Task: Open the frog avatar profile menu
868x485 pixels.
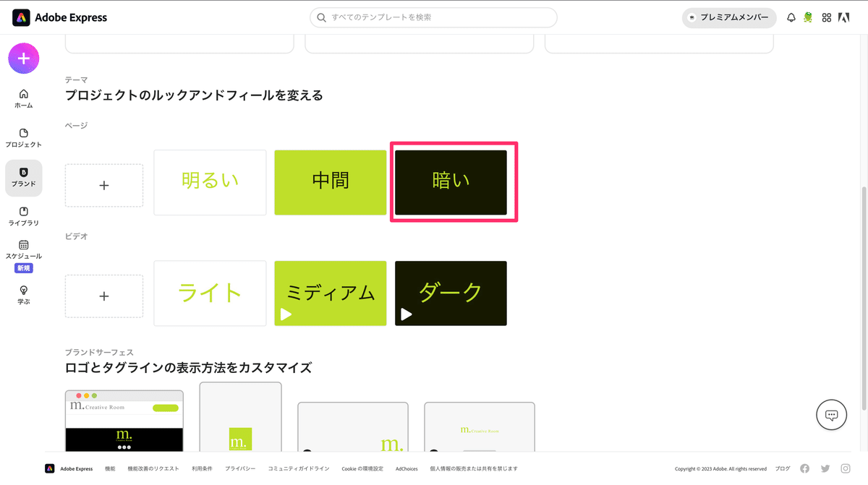Action: pos(809,18)
